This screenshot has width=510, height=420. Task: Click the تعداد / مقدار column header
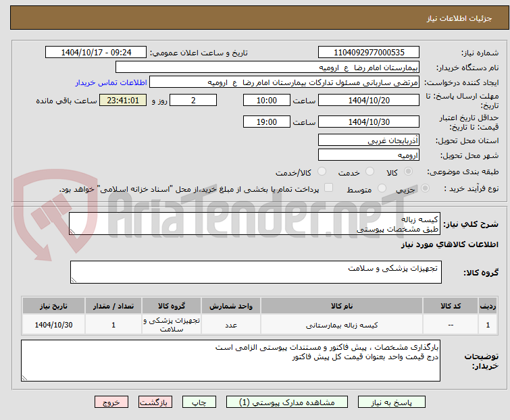tap(113, 306)
